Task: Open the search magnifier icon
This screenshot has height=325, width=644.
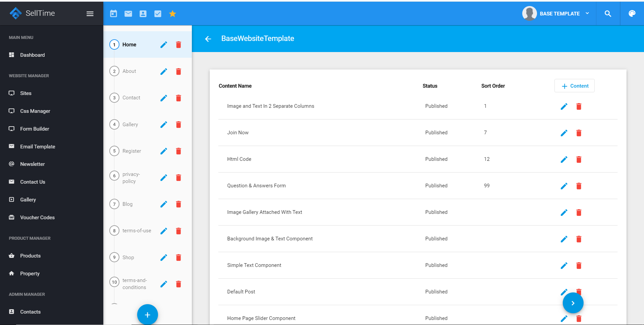Action: 608,14
